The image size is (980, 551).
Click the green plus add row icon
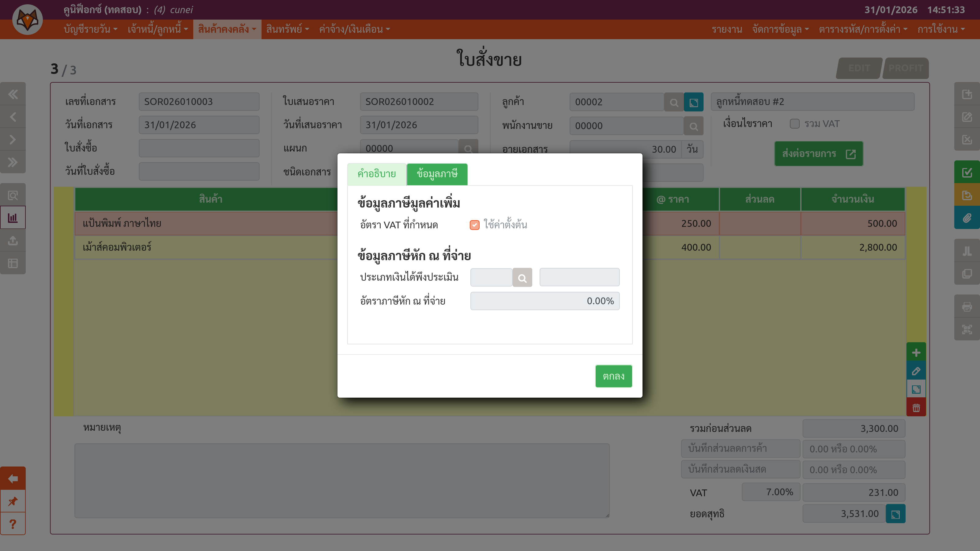point(916,353)
